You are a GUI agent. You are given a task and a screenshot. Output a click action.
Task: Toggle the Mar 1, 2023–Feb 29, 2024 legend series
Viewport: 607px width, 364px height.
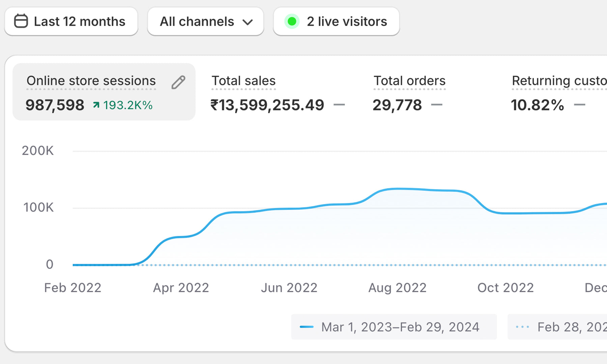394,327
